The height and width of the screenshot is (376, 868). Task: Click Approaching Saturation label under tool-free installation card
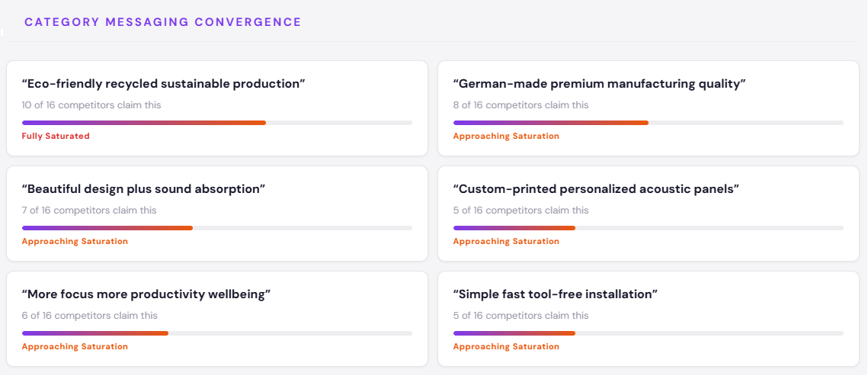point(506,347)
